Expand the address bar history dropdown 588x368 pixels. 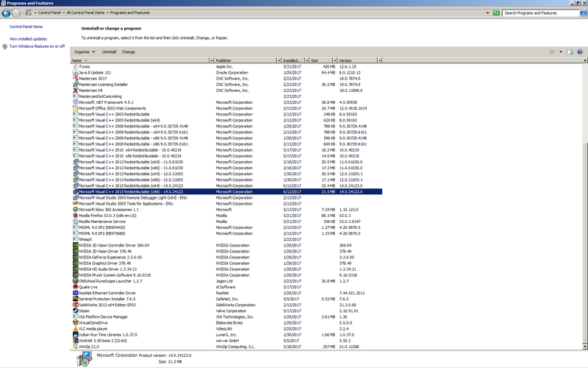click(487, 13)
